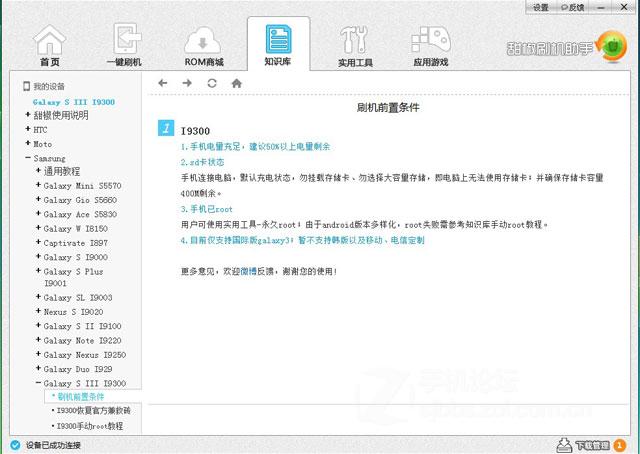Open the 应用游戏 gamepad icon

(431, 40)
